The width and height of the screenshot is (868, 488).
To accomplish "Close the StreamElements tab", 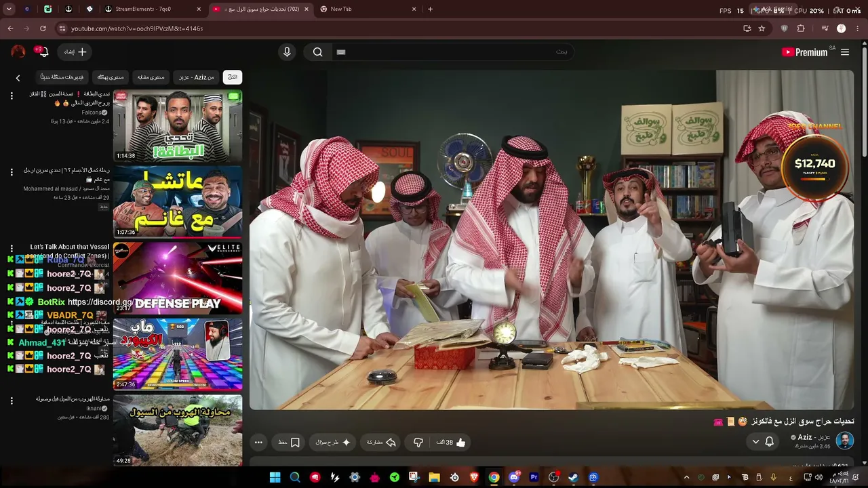I will pyautogui.click(x=199, y=9).
